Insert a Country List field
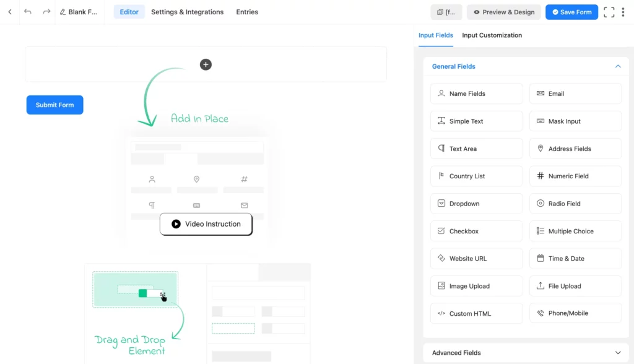This screenshot has width=634, height=364. pos(476,176)
